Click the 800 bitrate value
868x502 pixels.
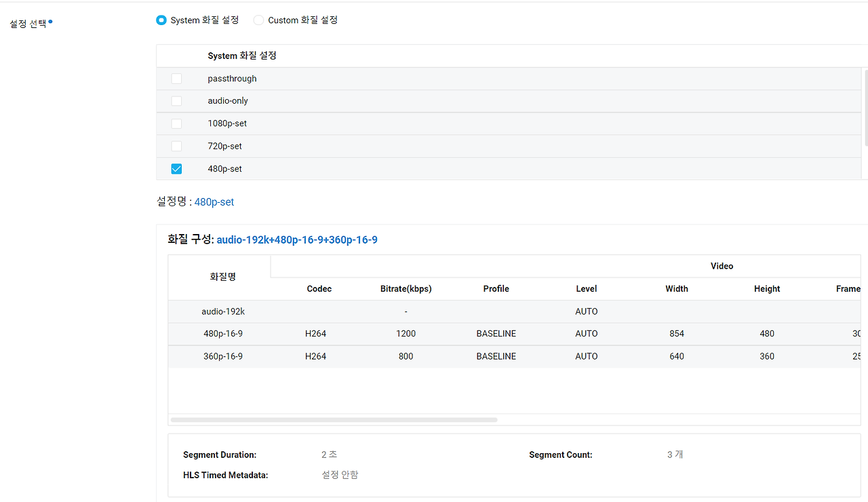click(406, 356)
